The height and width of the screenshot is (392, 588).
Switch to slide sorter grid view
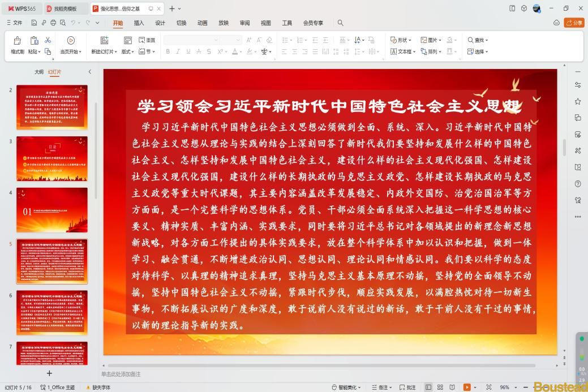pyautogui.click(x=440, y=387)
